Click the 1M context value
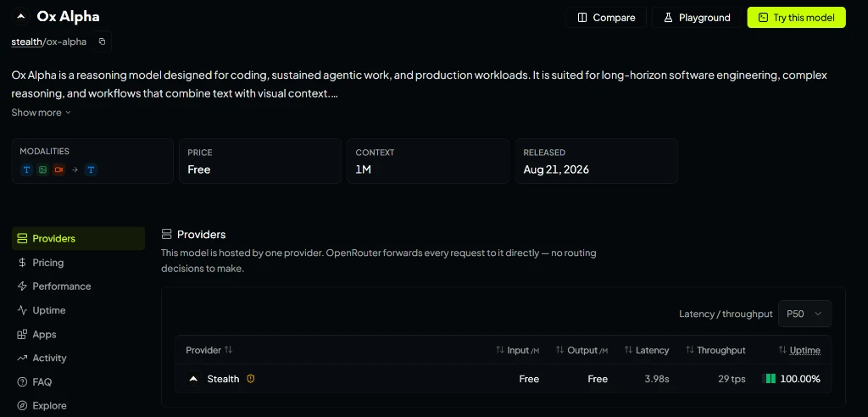 (363, 170)
